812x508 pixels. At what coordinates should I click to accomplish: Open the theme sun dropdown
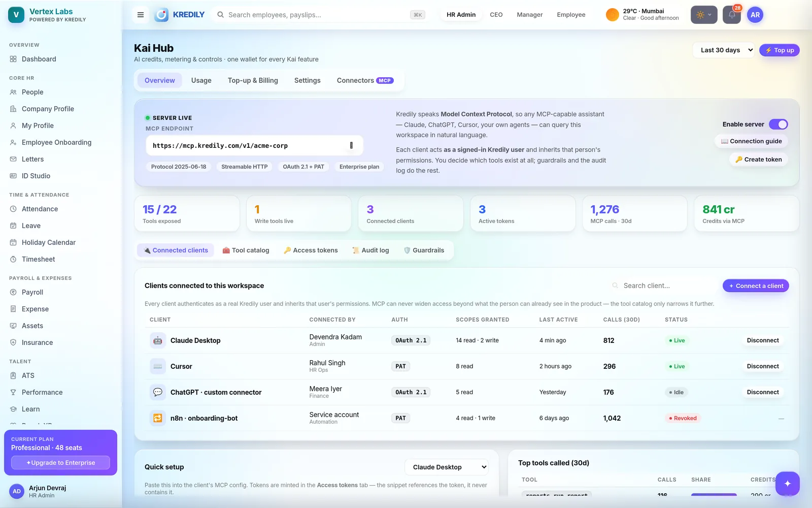coord(704,15)
